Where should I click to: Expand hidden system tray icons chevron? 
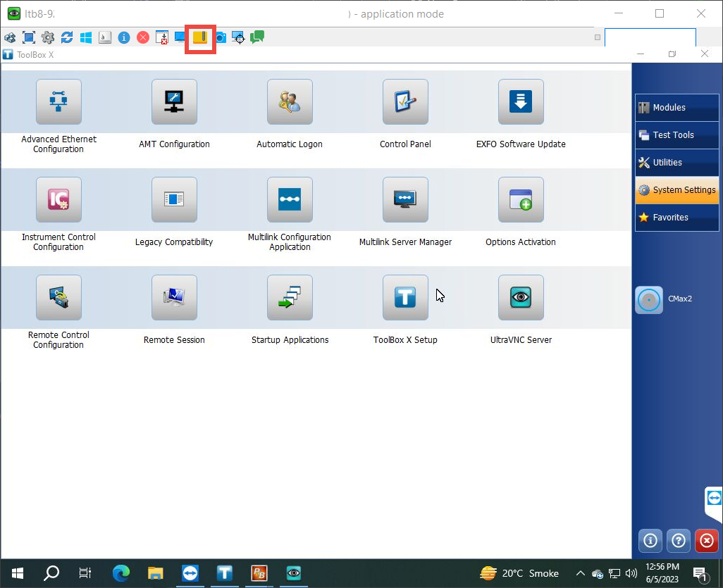(x=581, y=573)
